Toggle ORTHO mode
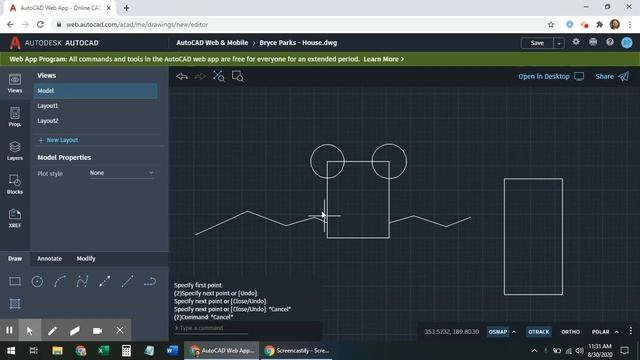640x360 pixels. click(x=571, y=332)
